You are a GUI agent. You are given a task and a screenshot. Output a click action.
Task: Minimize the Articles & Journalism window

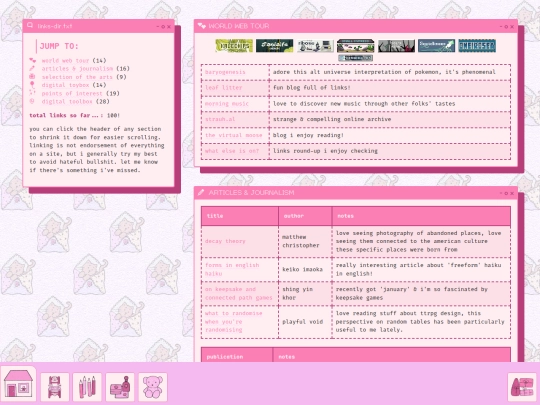501,193
